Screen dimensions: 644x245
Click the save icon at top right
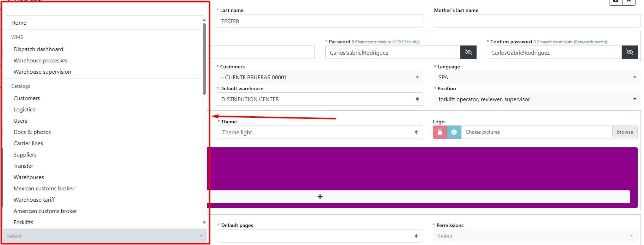[x=615, y=1]
